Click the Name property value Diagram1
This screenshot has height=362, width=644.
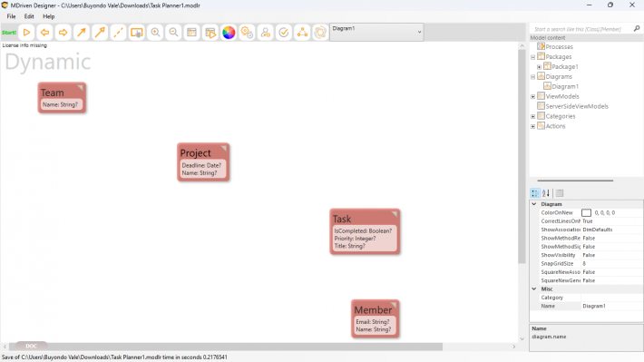[611, 306]
